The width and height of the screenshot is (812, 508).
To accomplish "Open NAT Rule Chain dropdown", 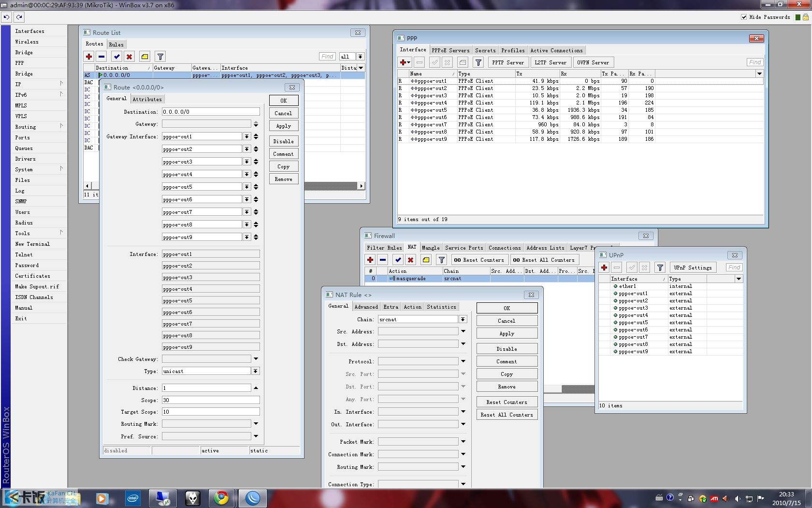I will tap(463, 319).
